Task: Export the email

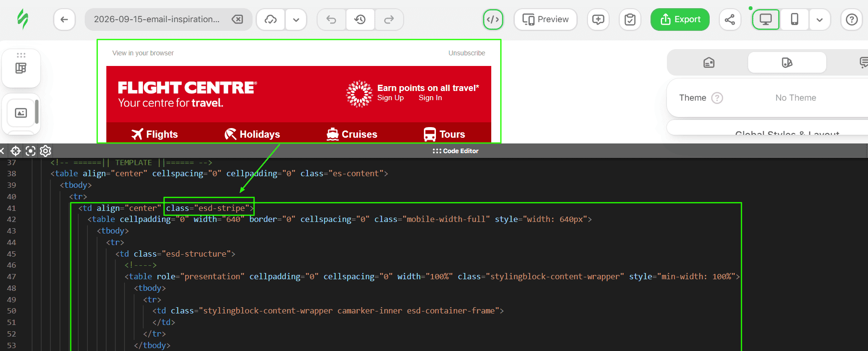Action: coord(680,19)
